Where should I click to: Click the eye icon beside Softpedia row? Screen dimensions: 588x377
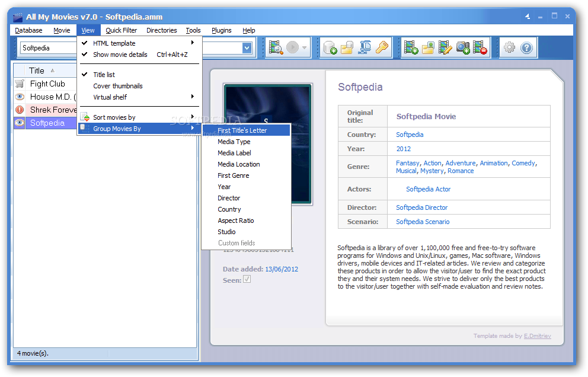[x=20, y=123]
